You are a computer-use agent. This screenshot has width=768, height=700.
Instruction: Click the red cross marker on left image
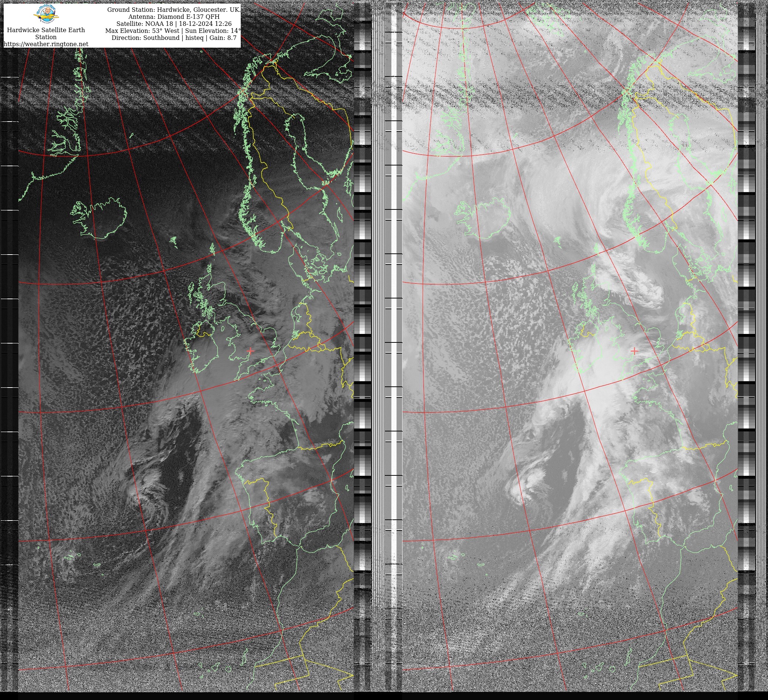tap(250, 350)
